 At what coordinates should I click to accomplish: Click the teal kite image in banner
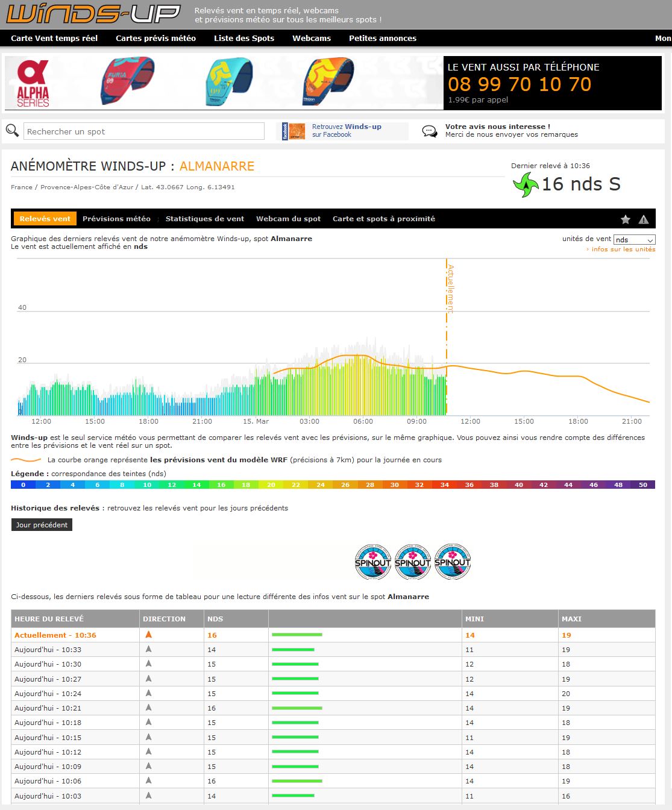(228, 81)
